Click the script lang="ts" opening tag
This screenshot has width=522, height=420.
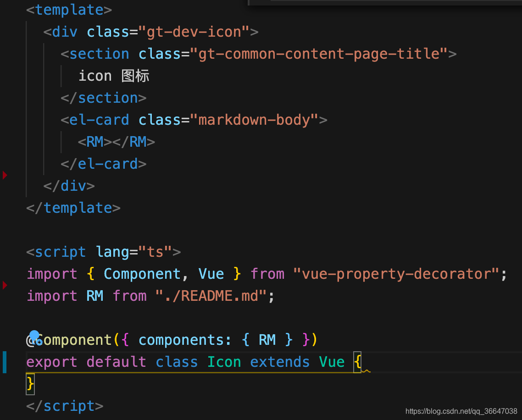104,252
